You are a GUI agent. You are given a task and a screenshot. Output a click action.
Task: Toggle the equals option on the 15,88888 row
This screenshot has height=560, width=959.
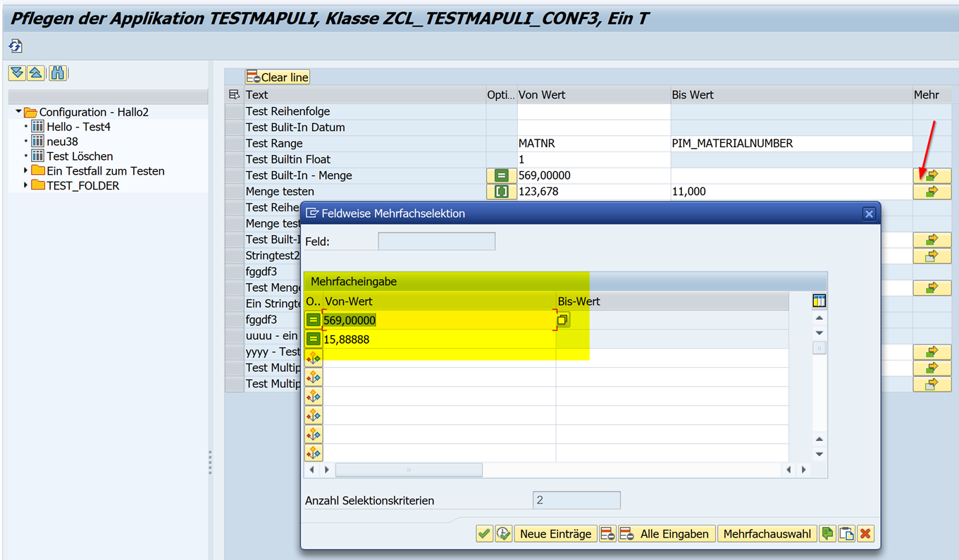[x=314, y=340]
